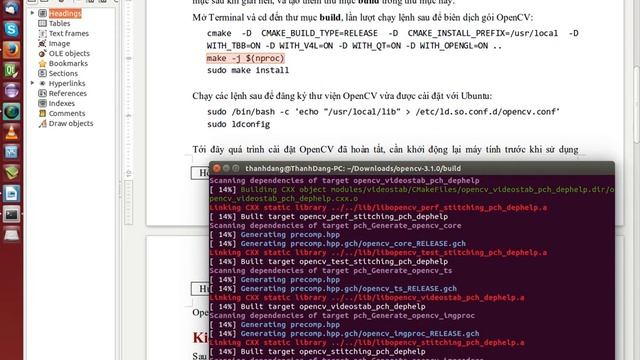Maximize the terminal window

[236, 168]
